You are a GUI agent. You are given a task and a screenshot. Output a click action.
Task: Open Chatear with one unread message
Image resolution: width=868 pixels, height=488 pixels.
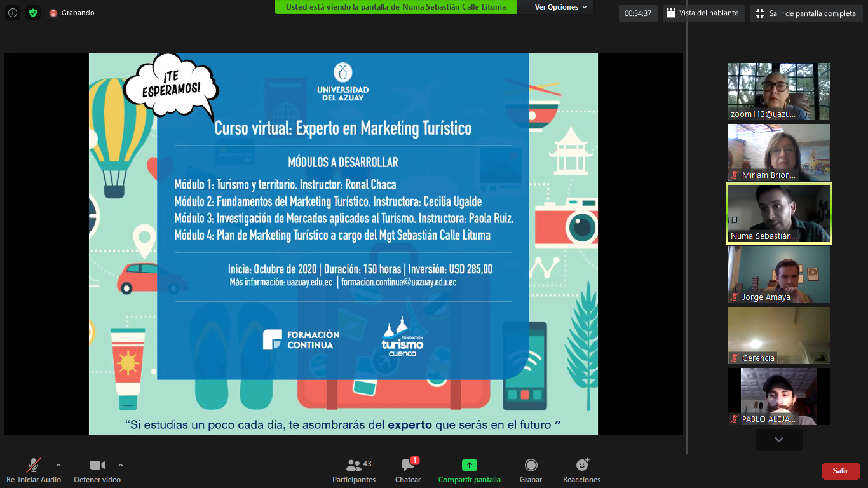tap(408, 471)
